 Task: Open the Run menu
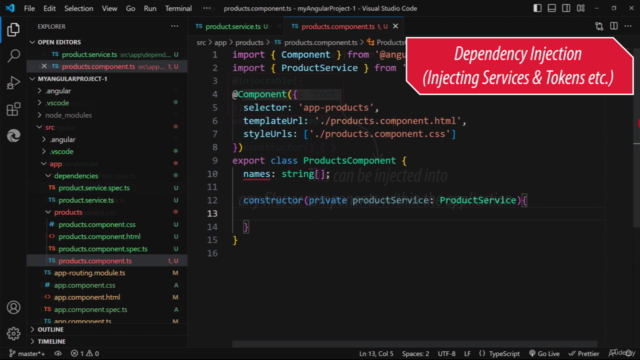(x=150, y=8)
